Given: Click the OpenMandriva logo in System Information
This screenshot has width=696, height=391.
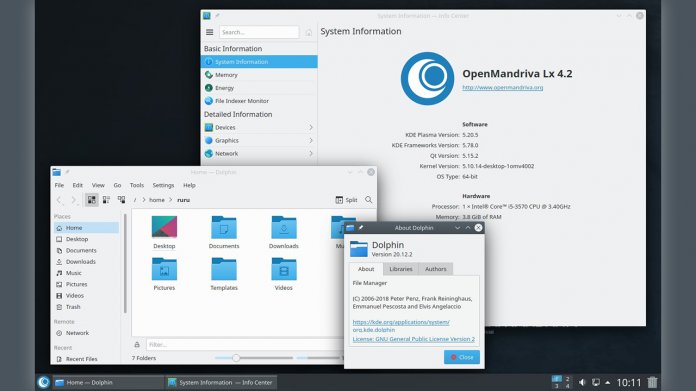Looking at the screenshot, I should point(427,79).
